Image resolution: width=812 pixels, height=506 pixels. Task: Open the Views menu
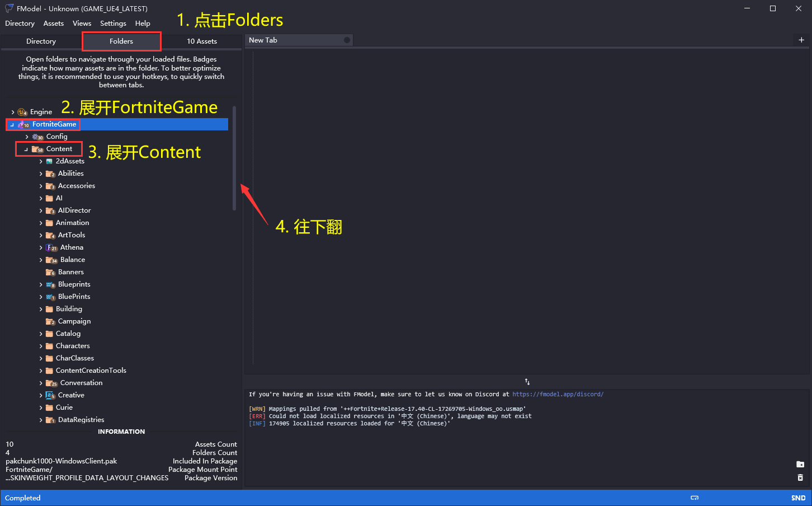tap(82, 24)
